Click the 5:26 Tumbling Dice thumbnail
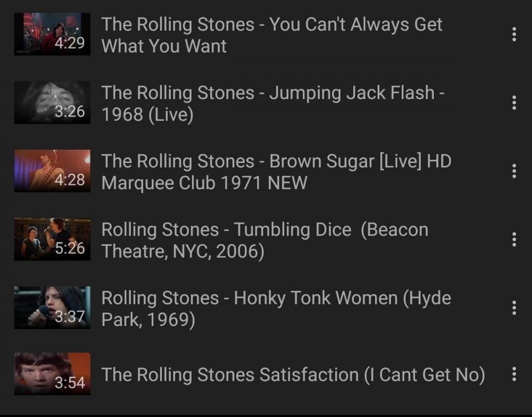 coord(52,239)
